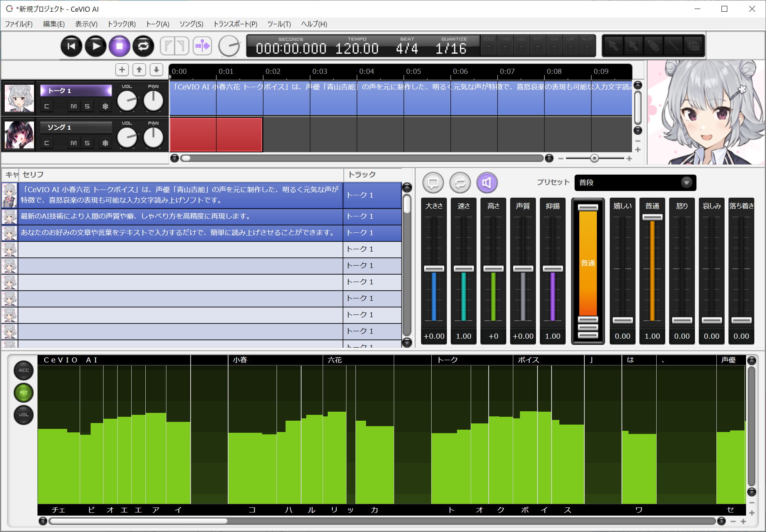Set the loop end bracket marker
The image size is (766, 532).
(x=182, y=46)
